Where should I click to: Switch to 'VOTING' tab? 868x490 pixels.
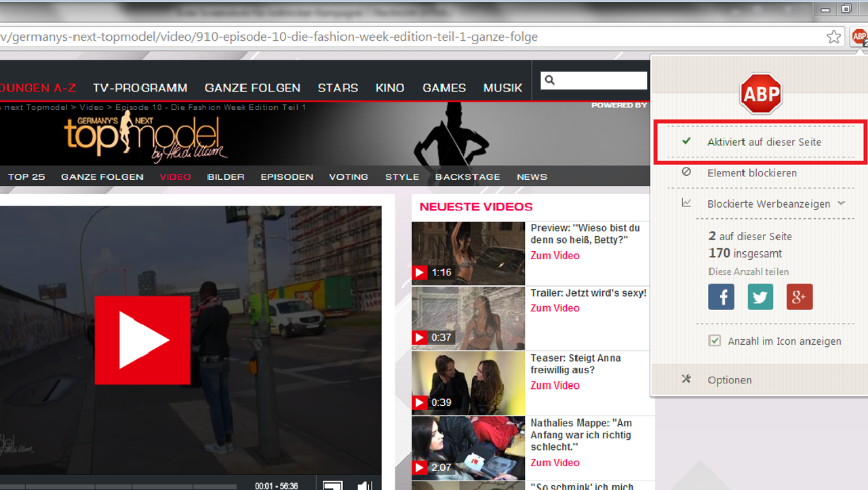click(x=349, y=176)
